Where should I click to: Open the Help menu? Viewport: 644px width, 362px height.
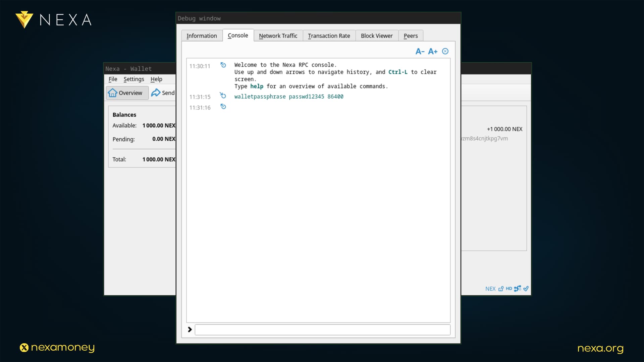(156, 79)
